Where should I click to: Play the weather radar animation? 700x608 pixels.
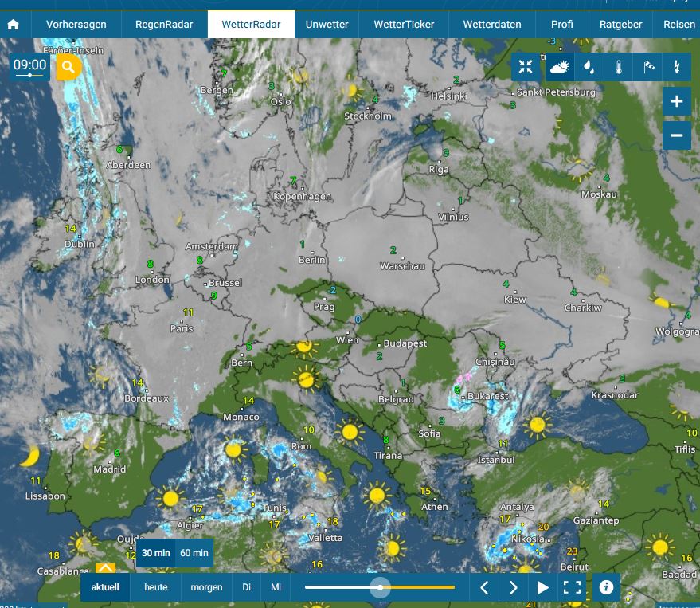click(x=543, y=588)
